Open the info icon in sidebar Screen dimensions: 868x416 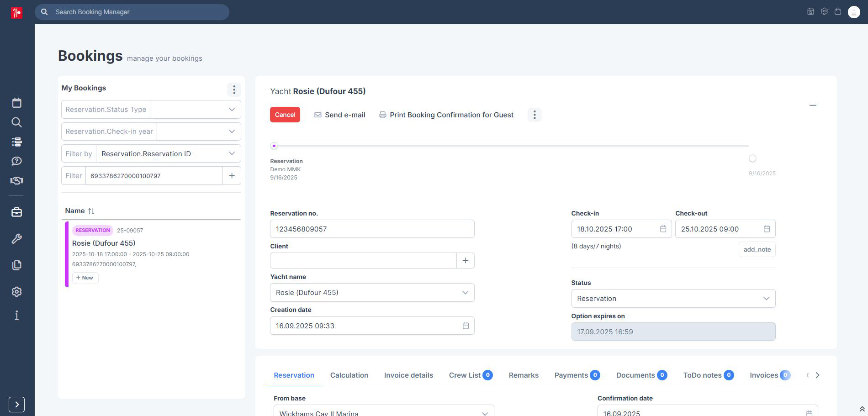[x=16, y=316]
